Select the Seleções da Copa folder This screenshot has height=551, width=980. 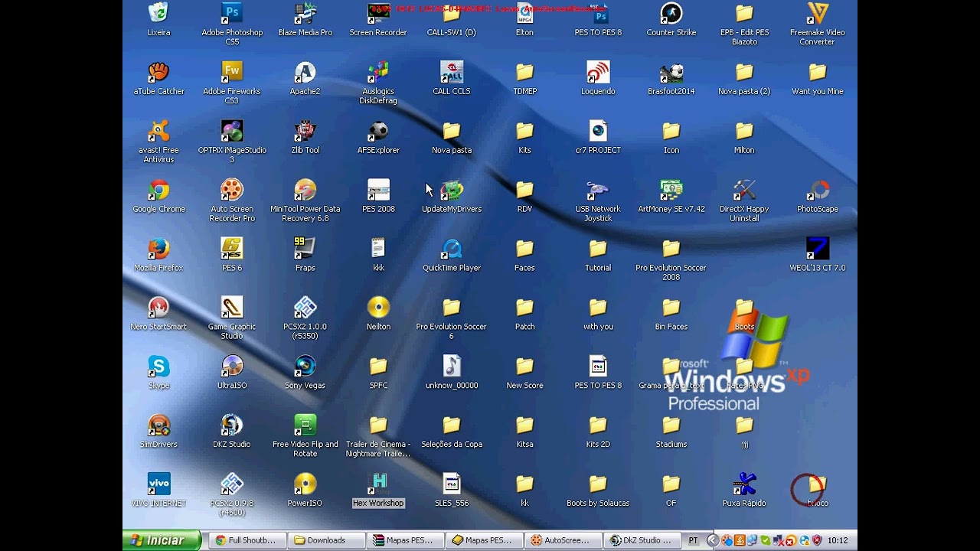point(452,425)
